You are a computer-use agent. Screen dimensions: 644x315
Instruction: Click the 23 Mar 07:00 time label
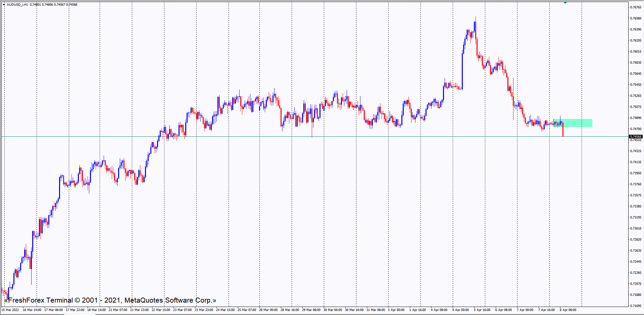pyautogui.click(x=182, y=310)
